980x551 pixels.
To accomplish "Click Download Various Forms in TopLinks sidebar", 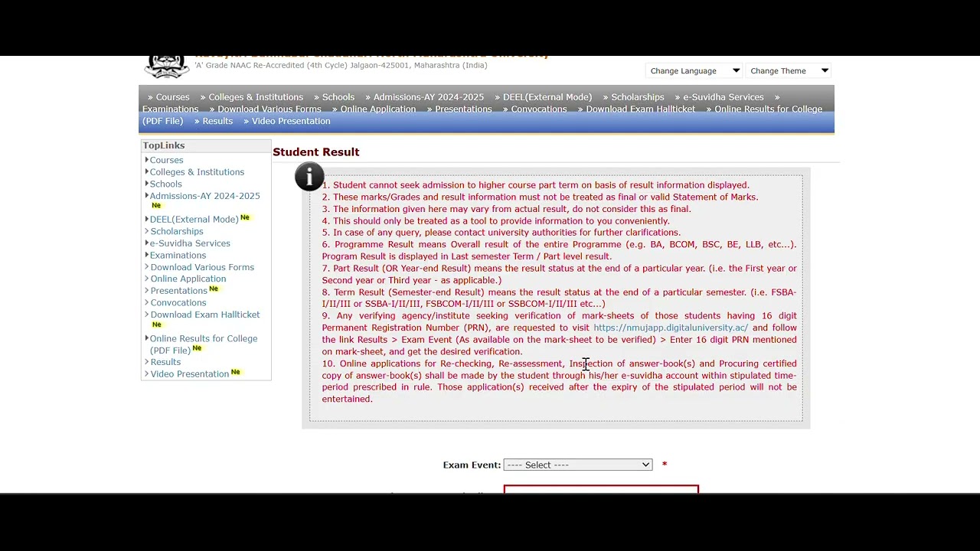I will click(202, 267).
